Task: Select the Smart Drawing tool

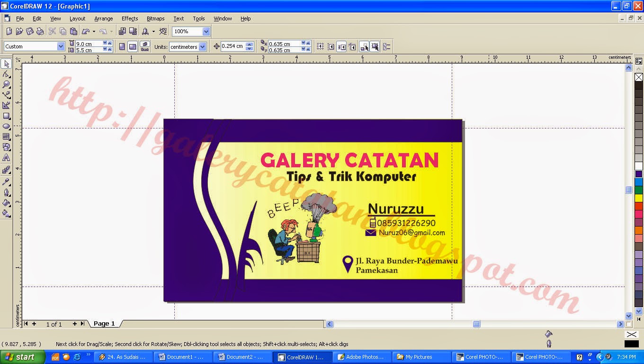Action: point(6,105)
